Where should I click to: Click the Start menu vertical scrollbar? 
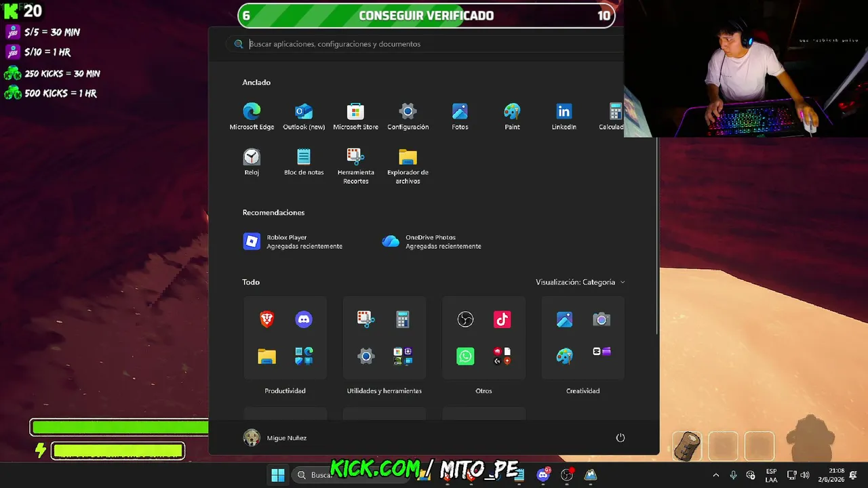(656, 236)
